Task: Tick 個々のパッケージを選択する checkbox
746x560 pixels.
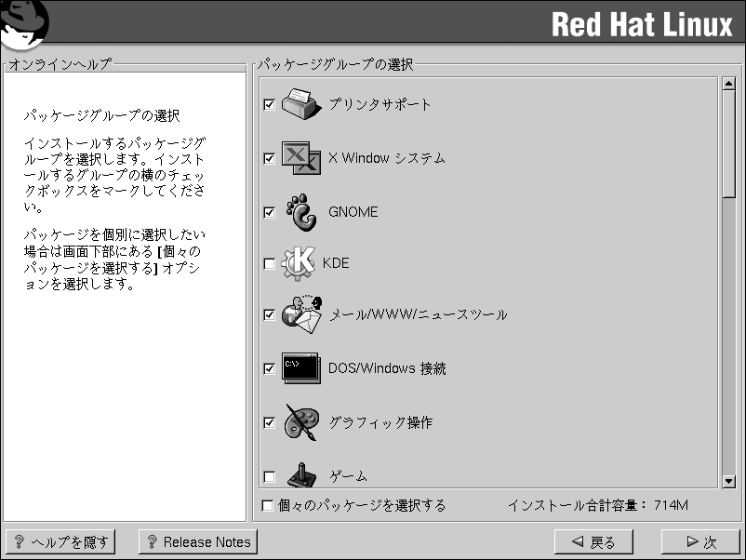Action: 268,506
